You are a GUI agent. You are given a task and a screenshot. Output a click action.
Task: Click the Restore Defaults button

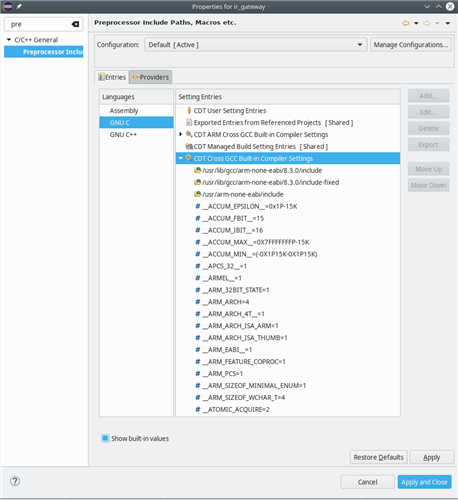(378, 457)
